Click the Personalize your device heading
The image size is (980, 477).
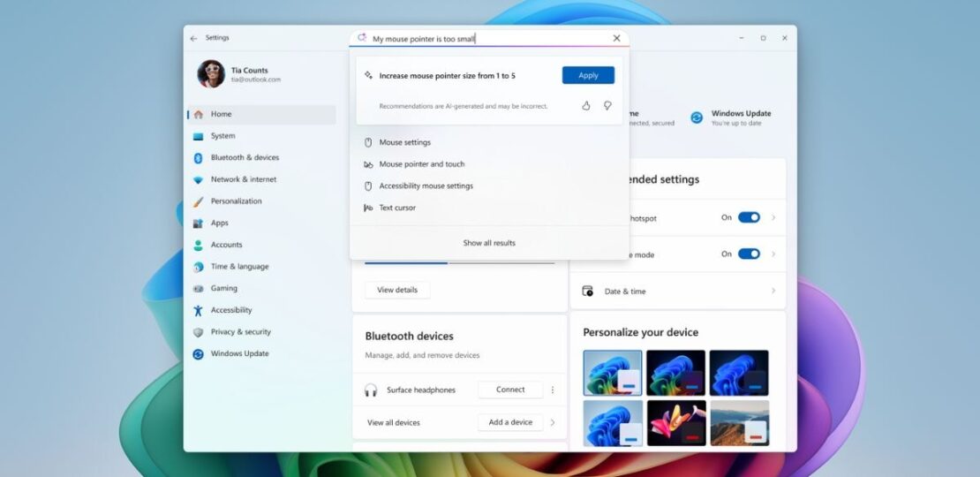click(641, 333)
